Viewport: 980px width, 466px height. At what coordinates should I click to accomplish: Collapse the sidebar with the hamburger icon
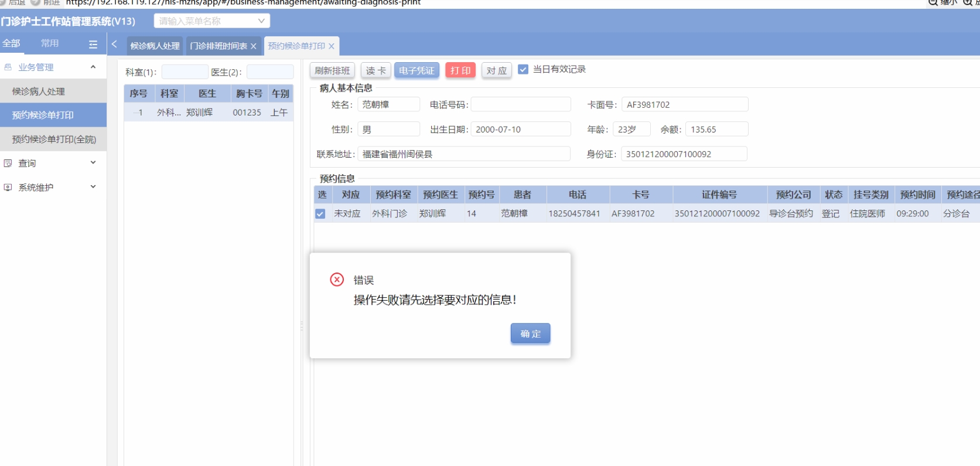[x=93, y=44]
